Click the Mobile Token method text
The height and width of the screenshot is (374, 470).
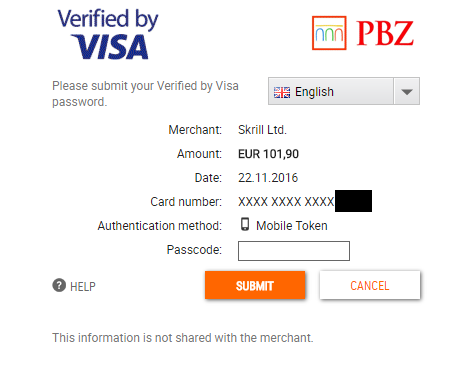tap(292, 226)
